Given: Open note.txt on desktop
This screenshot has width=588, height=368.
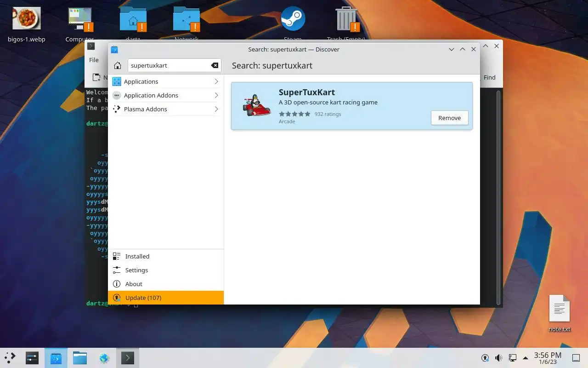Looking at the screenshot, I should (560, 313).
